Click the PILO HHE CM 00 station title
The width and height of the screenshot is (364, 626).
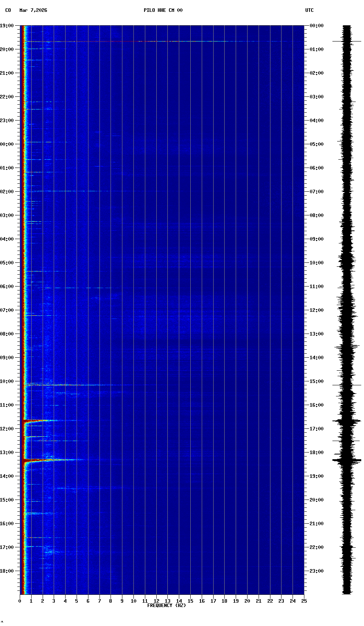click(x=163, y=10)
